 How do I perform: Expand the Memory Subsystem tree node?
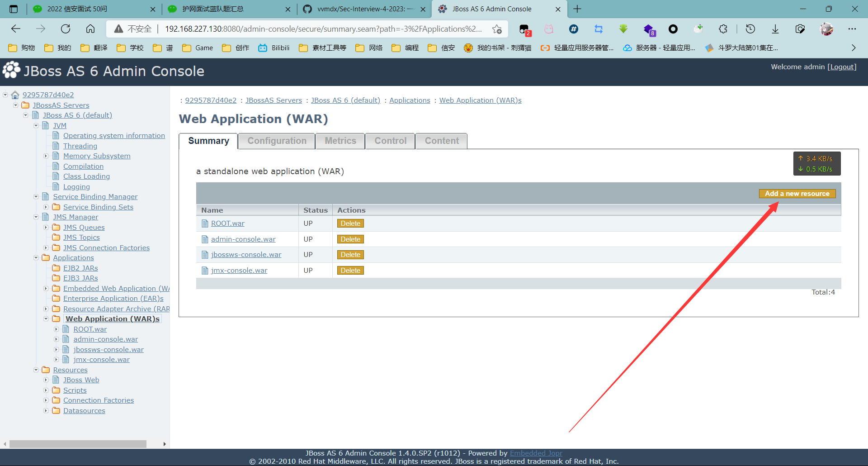[46, 156]
